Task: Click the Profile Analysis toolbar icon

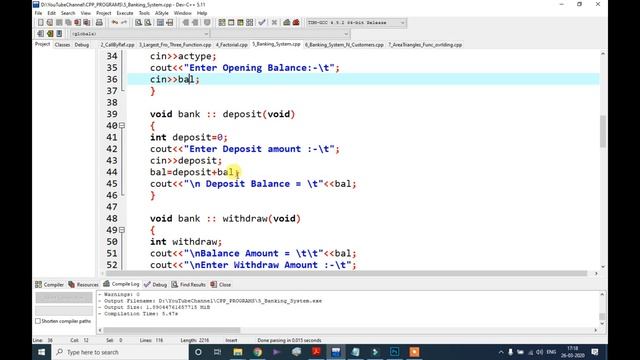Action: pos(287,23)
